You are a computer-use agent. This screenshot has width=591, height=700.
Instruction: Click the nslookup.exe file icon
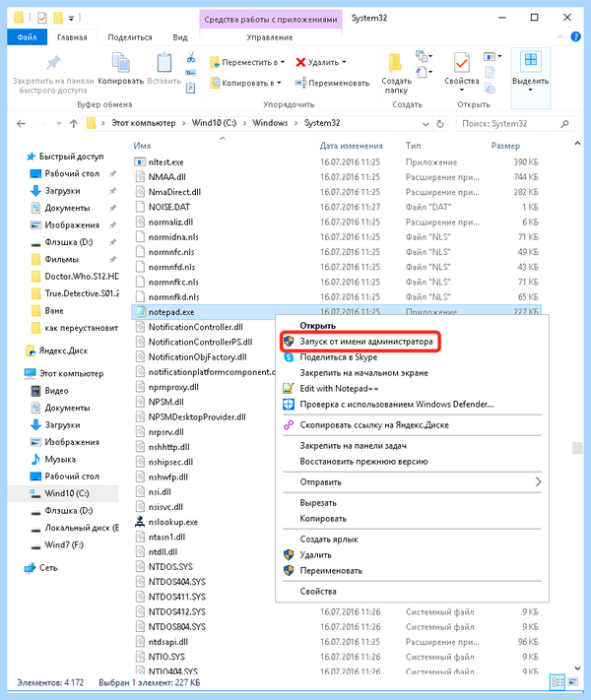[x=140, y=522]
